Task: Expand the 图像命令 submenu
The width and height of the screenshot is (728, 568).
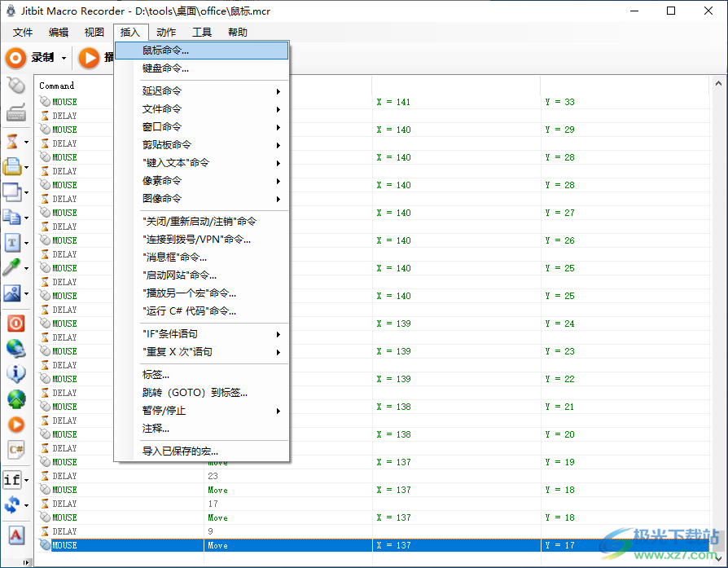Action: click(x=201, y=199)
